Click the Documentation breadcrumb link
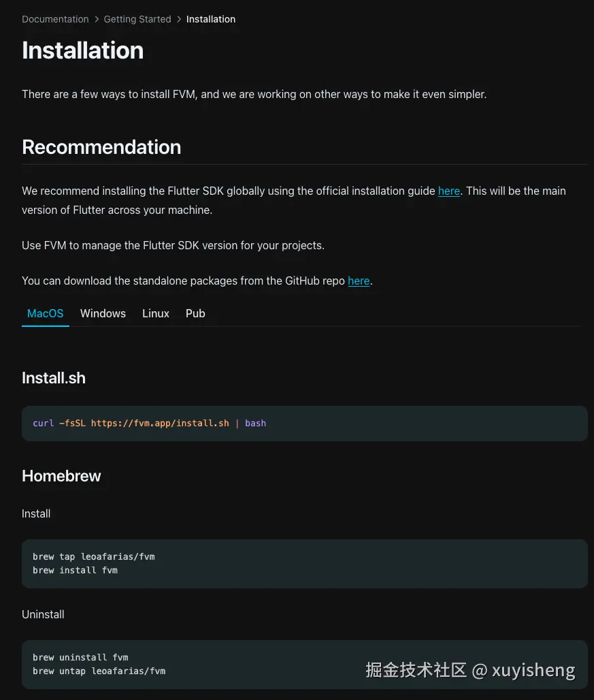The width and height of the screenshot is (594, 700). (55, 19)
